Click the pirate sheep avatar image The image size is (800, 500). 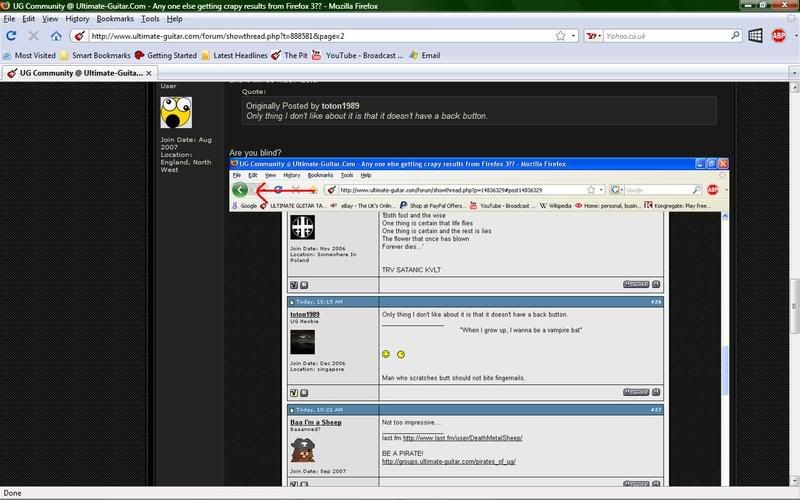[303, 449]
